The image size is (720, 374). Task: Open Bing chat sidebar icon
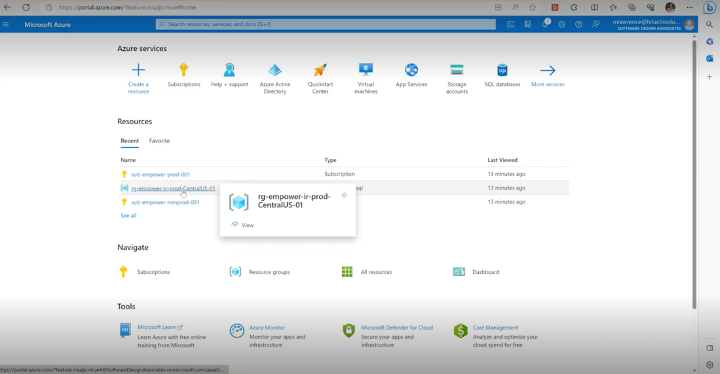[x=709, y=7]
